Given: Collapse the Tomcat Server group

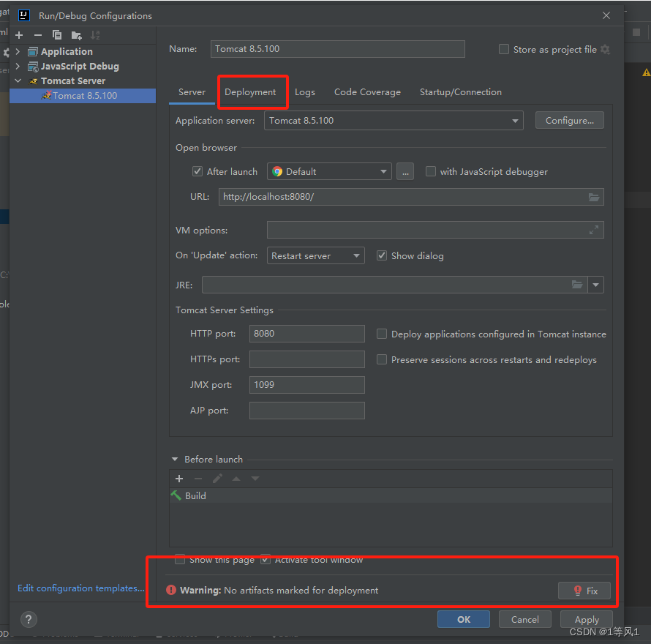Looking at the screenshot, I should pos(18,80).
